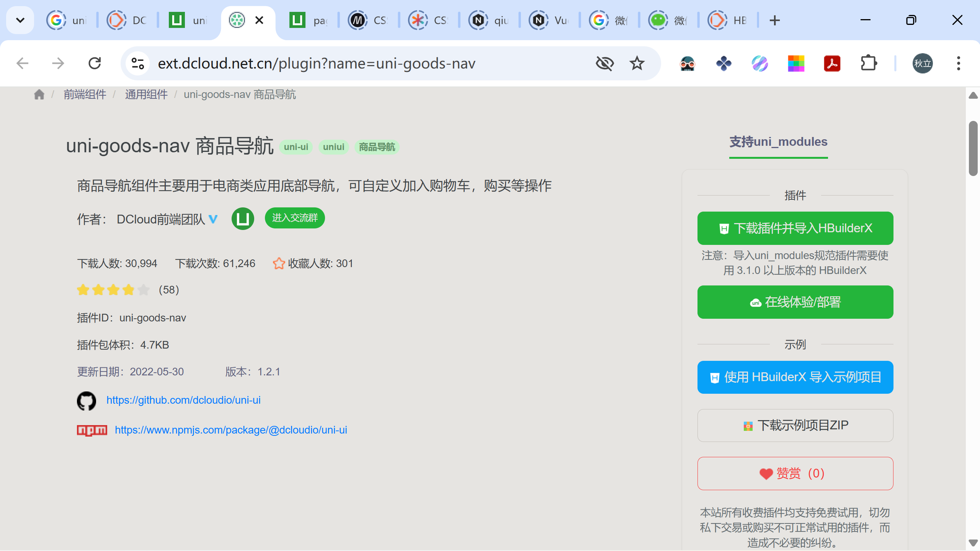Reload the current page

pyautogui.click(x=95, y=64)
